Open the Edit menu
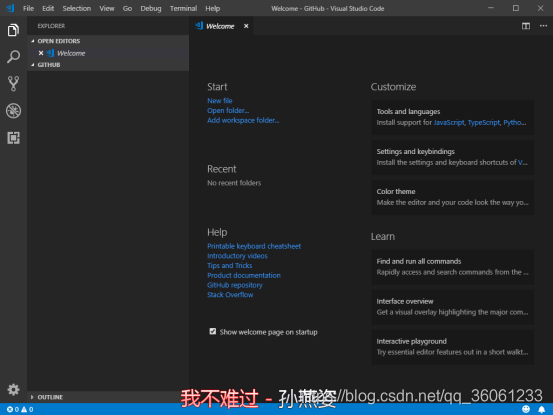The height and width of the screenshot is (415, 553). [x=48, y=8]
